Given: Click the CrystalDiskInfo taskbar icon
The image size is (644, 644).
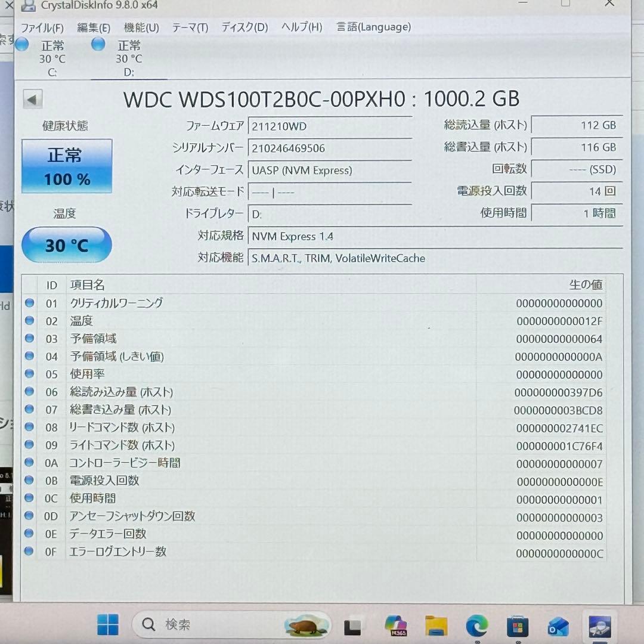Looking at the screenshot, I should point(599,626).
